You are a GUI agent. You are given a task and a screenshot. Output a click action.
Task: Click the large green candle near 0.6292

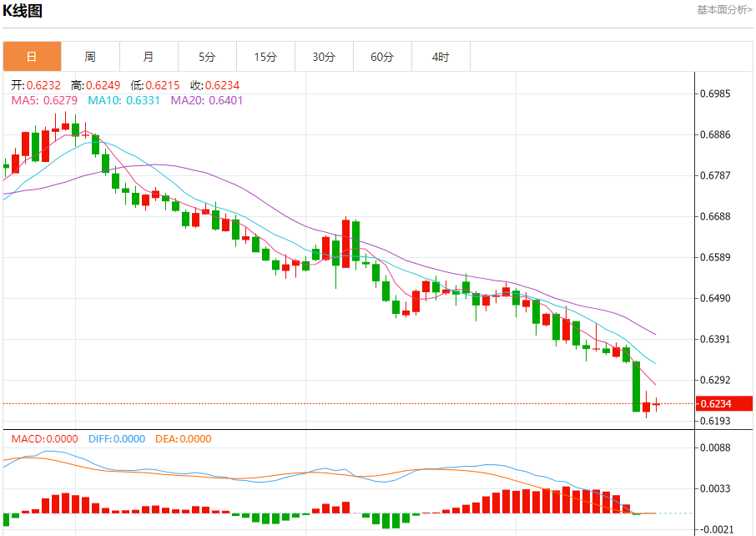click(x=637, y=387)
